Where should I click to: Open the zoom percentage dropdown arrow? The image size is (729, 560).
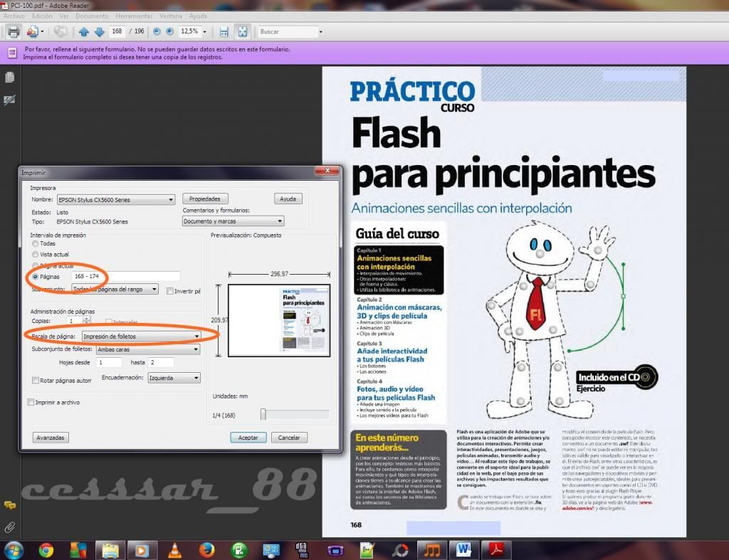pos(204,31)
